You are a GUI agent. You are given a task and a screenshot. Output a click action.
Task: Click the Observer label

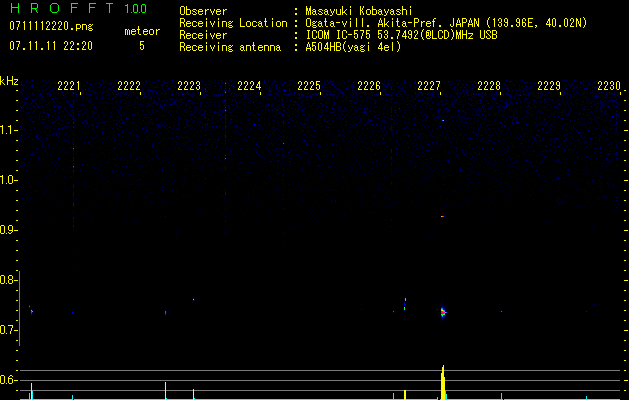pyautogui.click(x=203, y=11)
